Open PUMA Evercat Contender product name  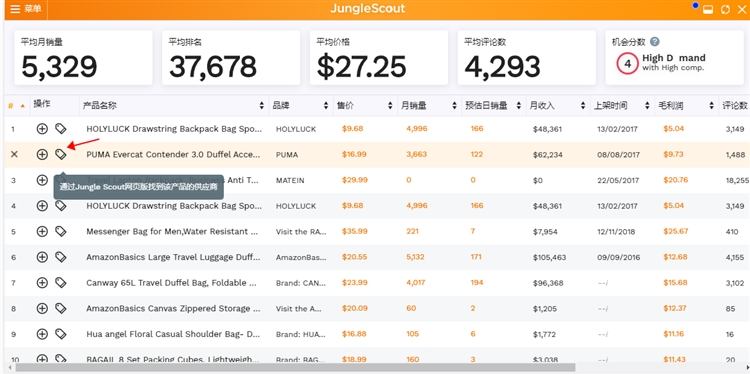(174, 154)
